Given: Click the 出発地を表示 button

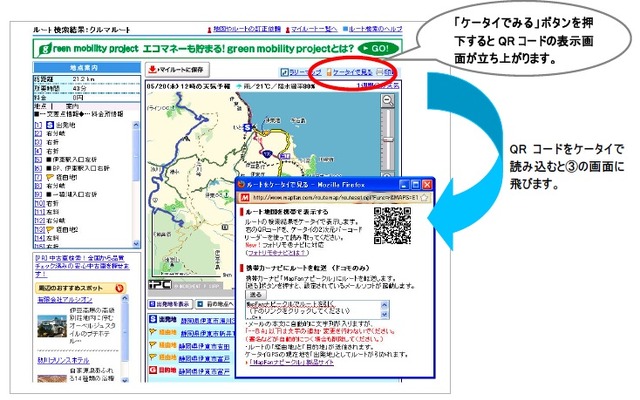Looking at the screenshot, I should (x=169, y=304).
